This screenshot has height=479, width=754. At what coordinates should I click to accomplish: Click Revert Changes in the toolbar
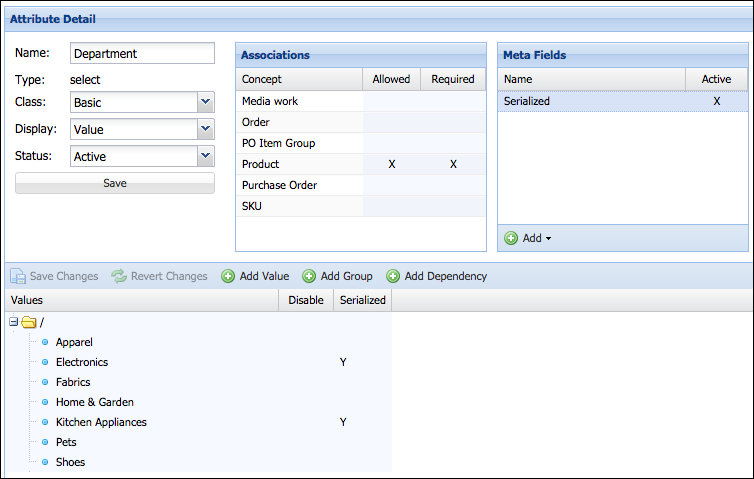[x=159, y=276]
